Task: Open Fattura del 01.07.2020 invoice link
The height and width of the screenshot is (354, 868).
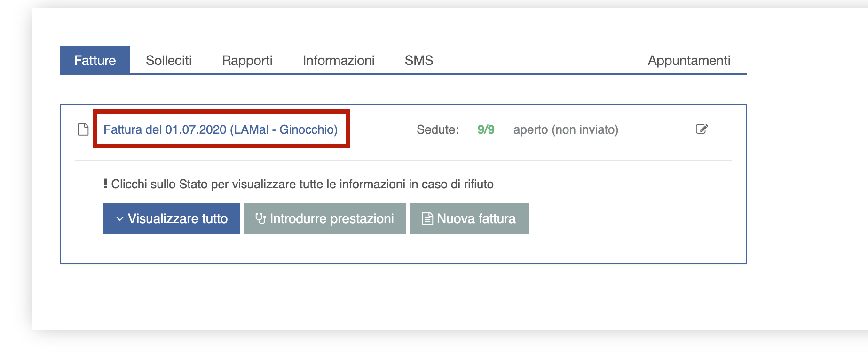Action: pos(221,129)
